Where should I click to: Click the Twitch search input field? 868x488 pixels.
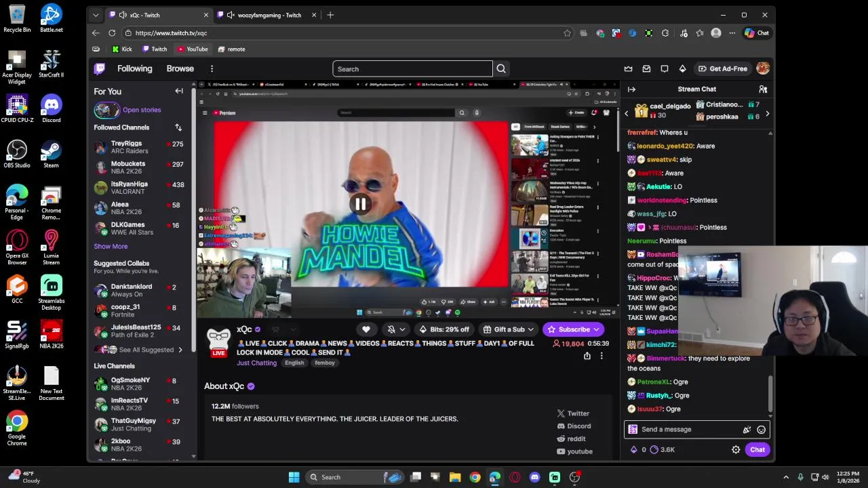click(x=412, y=68)
